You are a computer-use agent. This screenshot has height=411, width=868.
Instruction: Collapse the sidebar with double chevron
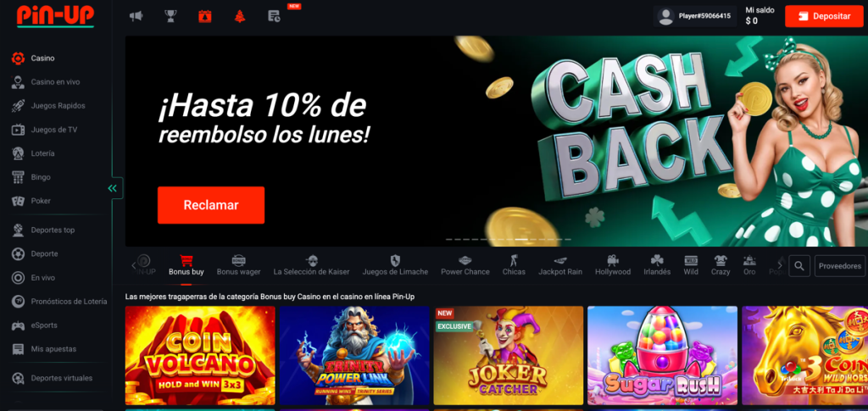(113, 189)
